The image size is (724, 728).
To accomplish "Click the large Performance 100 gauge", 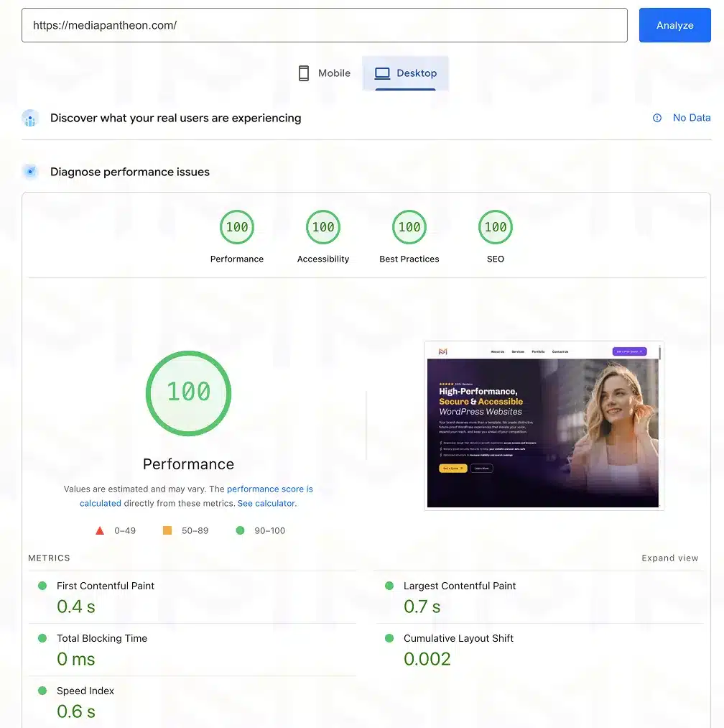I will [x=188, y=393].
